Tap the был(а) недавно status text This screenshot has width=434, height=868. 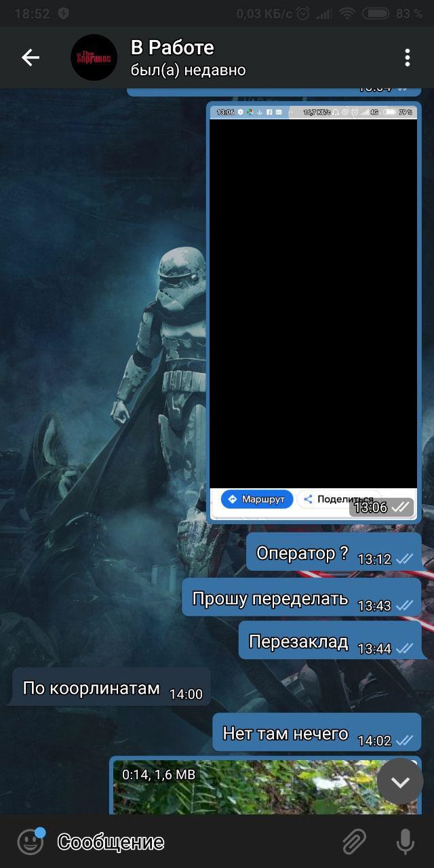click(188, 71)
